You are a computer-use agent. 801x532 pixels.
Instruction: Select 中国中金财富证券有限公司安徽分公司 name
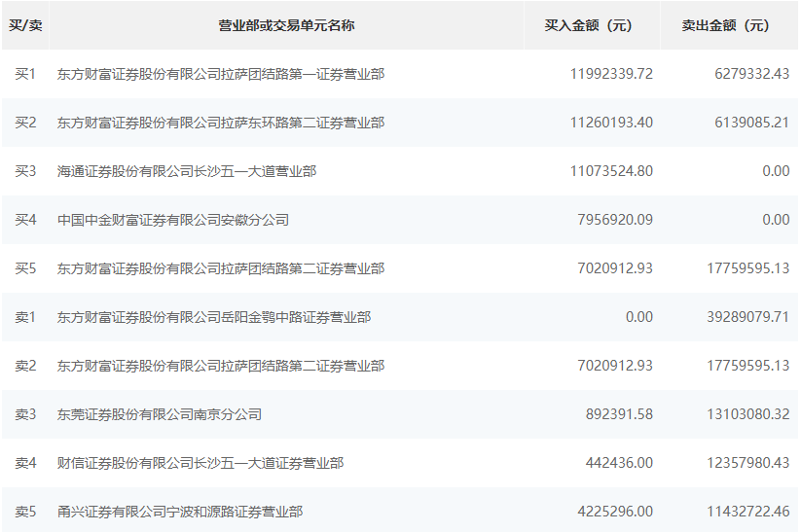coord(173,220)
